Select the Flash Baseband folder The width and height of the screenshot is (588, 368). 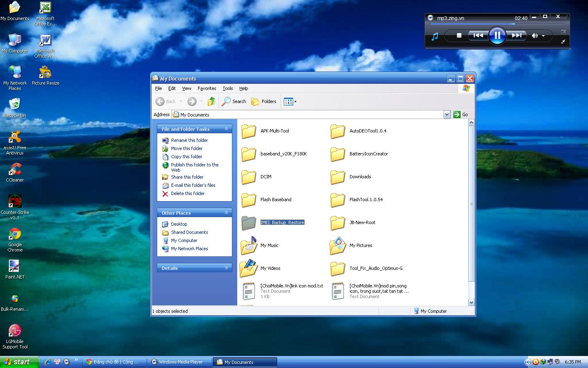[266, 200]
